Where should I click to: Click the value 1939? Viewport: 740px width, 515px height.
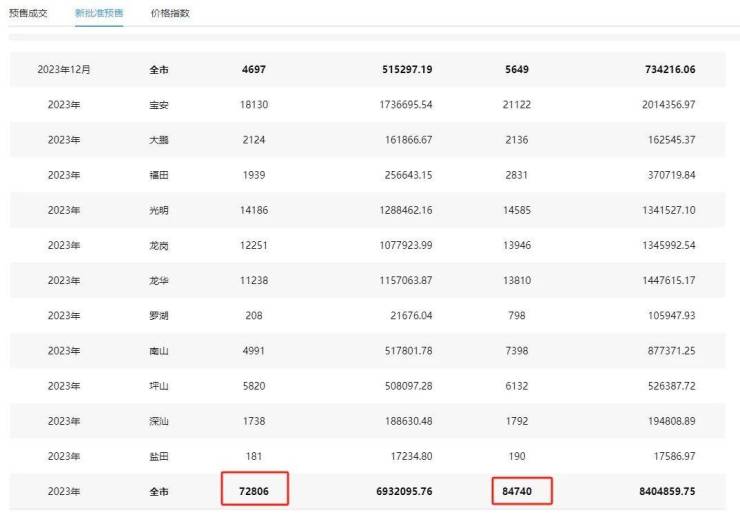[x=254, y=175]
